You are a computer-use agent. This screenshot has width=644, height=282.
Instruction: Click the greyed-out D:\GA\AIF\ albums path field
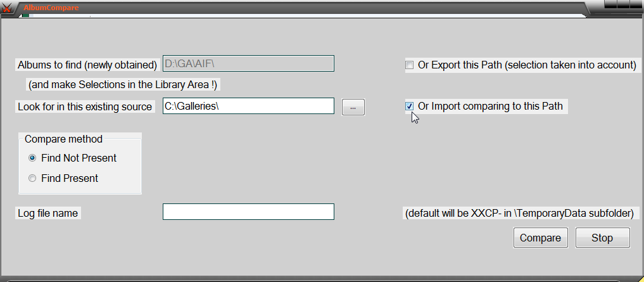pyautogui.click(x=248, y=64)
